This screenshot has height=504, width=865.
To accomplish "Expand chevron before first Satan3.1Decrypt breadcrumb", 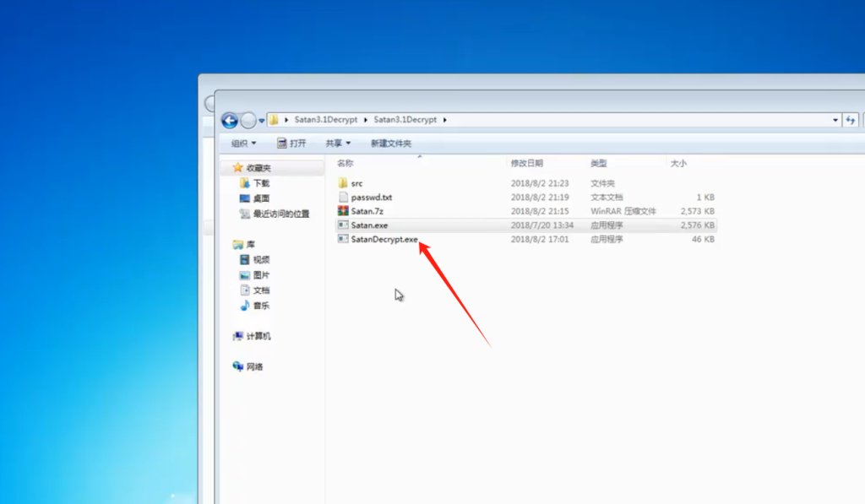I will (x=286, y=120).
